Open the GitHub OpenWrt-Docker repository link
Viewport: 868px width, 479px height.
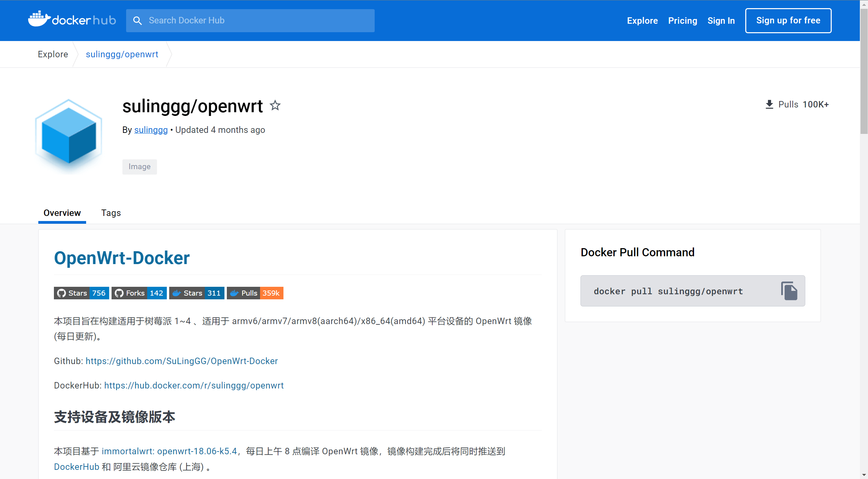pos(182,361)
